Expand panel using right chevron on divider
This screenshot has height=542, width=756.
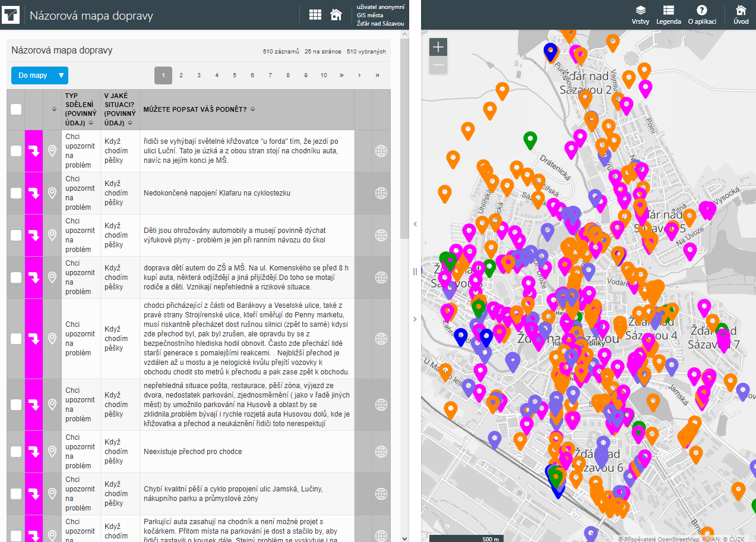(415, 319)
